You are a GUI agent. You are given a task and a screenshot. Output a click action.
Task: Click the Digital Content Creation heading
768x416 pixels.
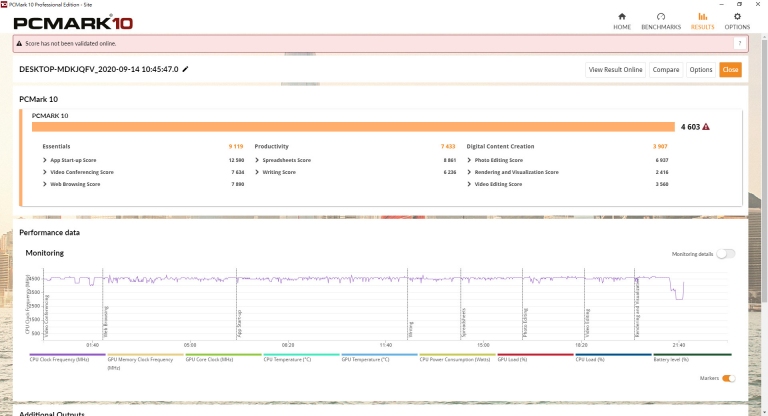500,147
